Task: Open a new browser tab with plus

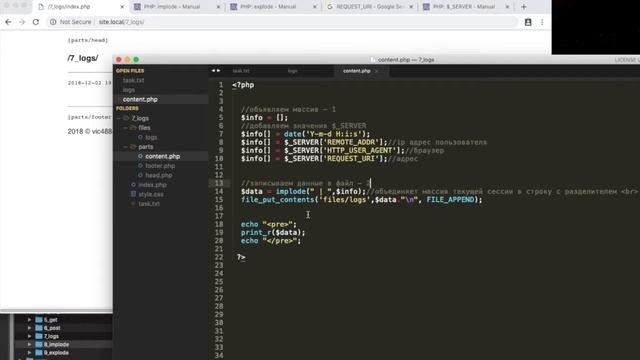Action: tap(524, 7)
